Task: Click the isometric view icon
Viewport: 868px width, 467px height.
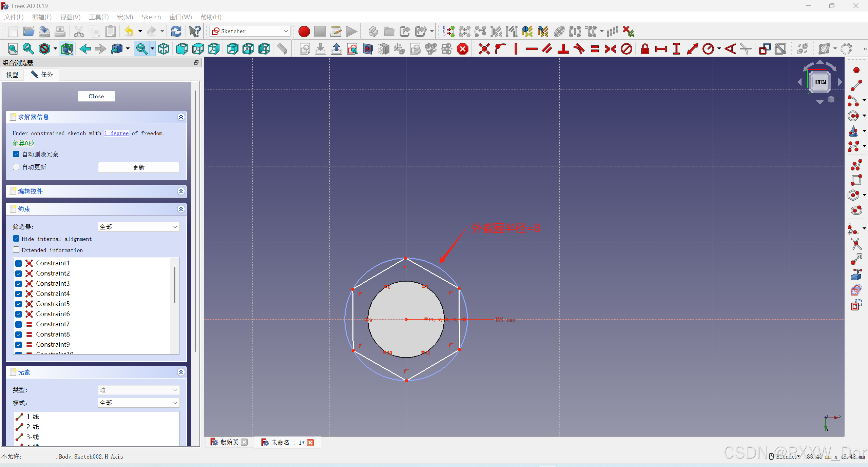Action: tap(163, 48)
